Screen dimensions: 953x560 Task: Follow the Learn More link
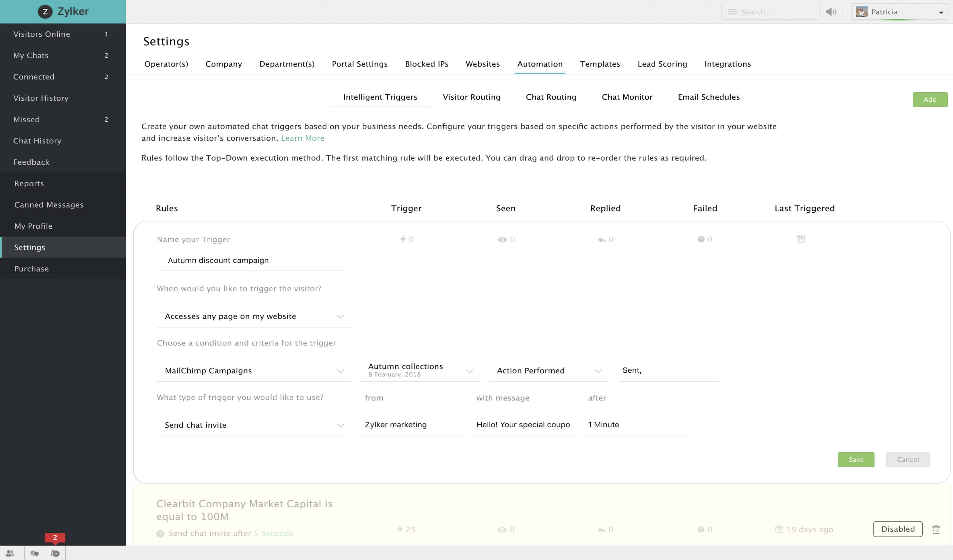303,138
